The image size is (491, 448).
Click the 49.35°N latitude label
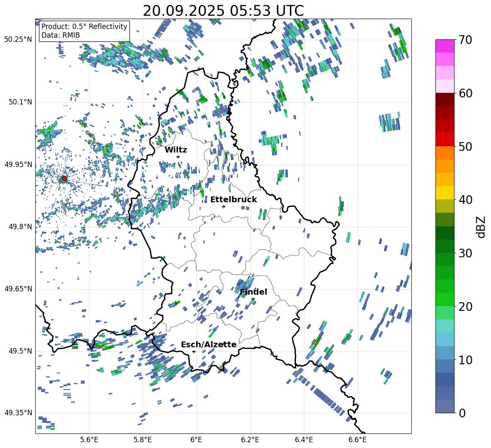click(x=18, y=413)
